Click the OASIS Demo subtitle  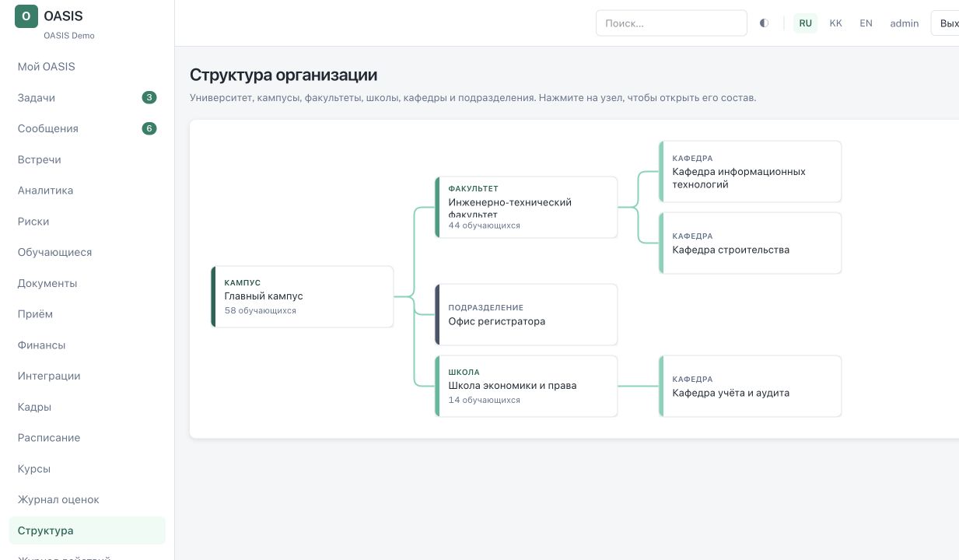pos(69,36)
